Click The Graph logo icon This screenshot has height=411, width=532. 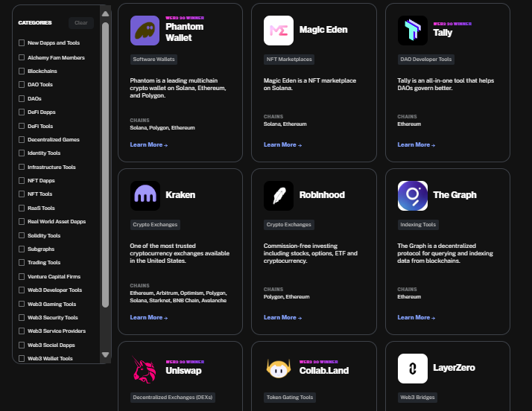(413, 196)
